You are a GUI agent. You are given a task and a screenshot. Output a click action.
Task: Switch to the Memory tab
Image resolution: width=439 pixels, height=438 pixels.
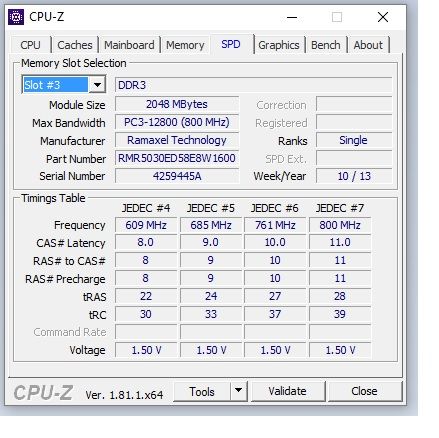(185, 45)
